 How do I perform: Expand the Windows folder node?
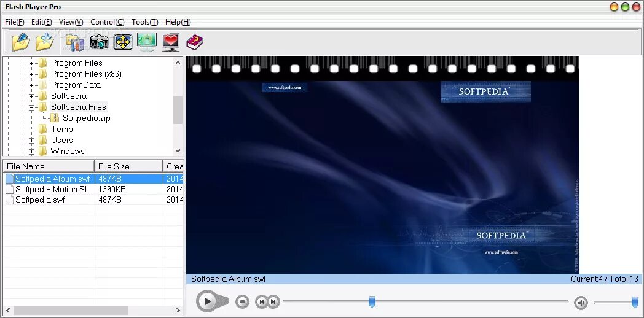click(x=31, y=152)
